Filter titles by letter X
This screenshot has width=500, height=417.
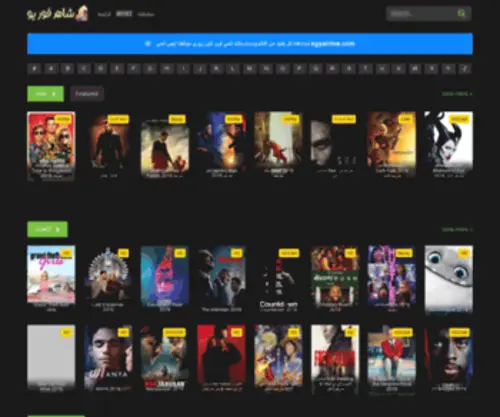coord(432,69)
